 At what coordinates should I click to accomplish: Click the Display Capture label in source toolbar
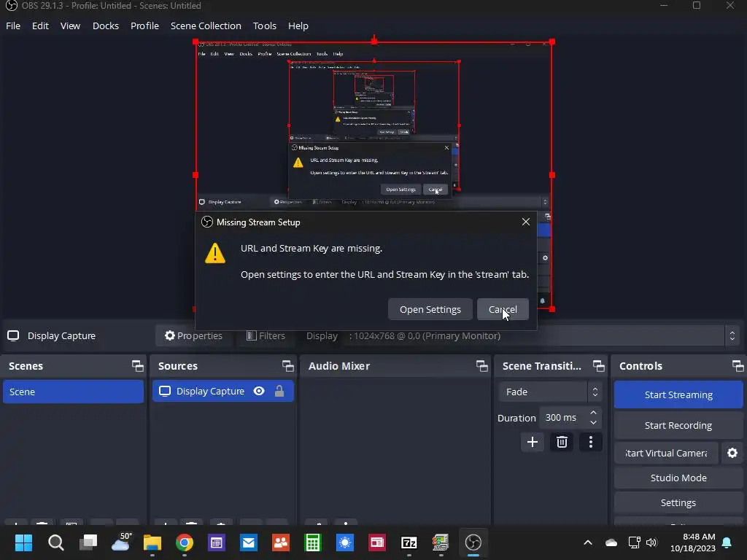[x=61, y=335]
